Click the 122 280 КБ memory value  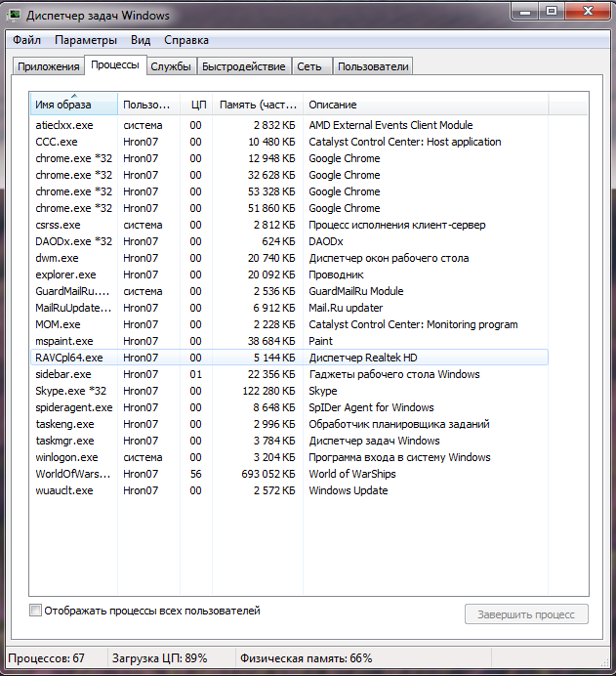[268, 391]
